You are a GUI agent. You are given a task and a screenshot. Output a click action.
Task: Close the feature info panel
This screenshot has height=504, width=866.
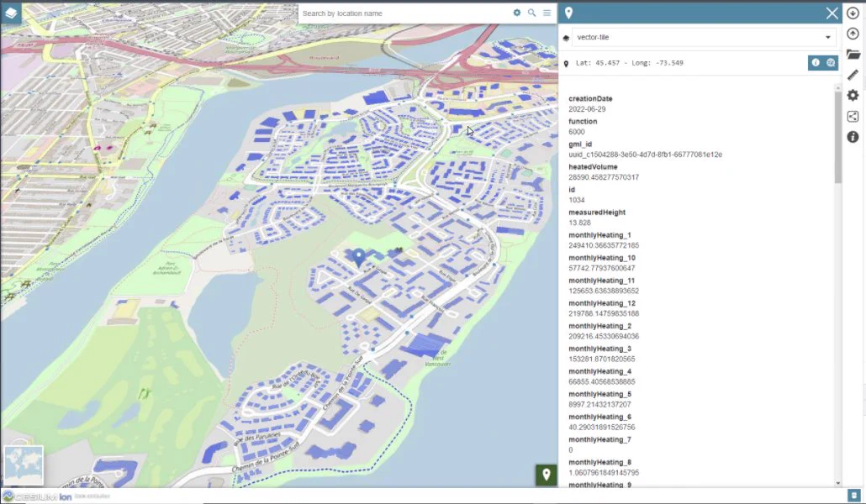pyautogui.click(x=832, y=13)
